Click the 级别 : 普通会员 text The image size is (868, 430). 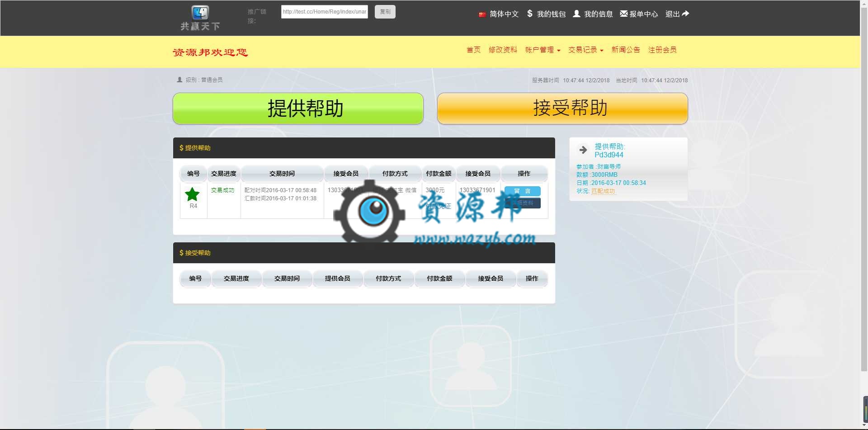pyautogui.click(x=204, y=80)
